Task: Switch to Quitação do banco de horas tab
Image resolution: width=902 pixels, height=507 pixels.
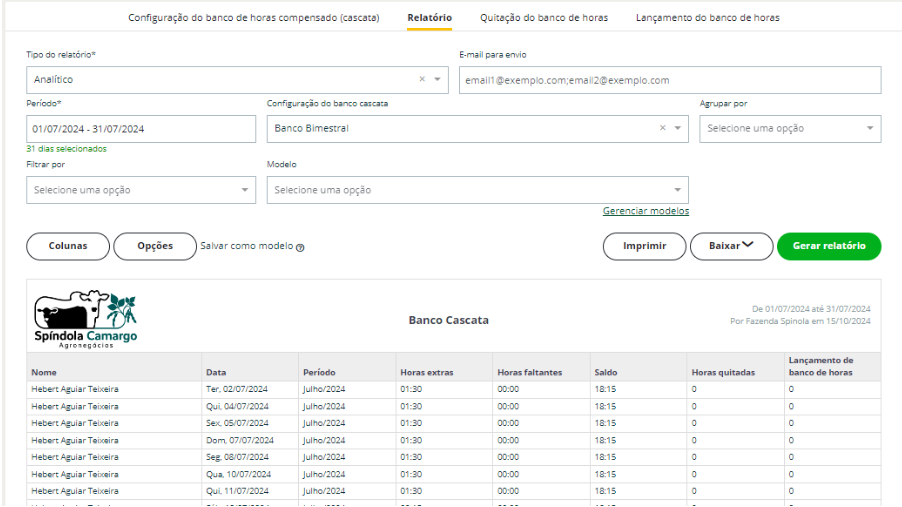Action: pyautogui.click(x=544, y=18)
